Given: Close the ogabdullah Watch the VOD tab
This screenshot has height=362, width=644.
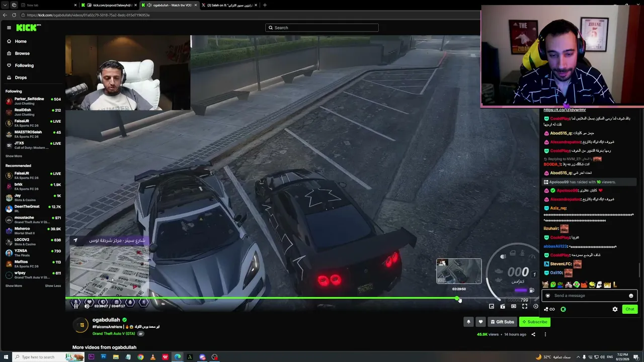Looking at the screenshot, I should (195, 5).
